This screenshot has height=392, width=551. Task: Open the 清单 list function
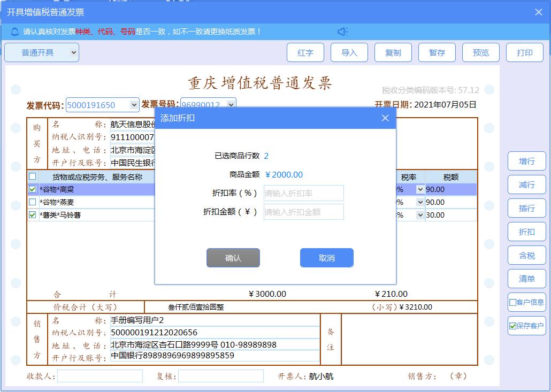526,279
